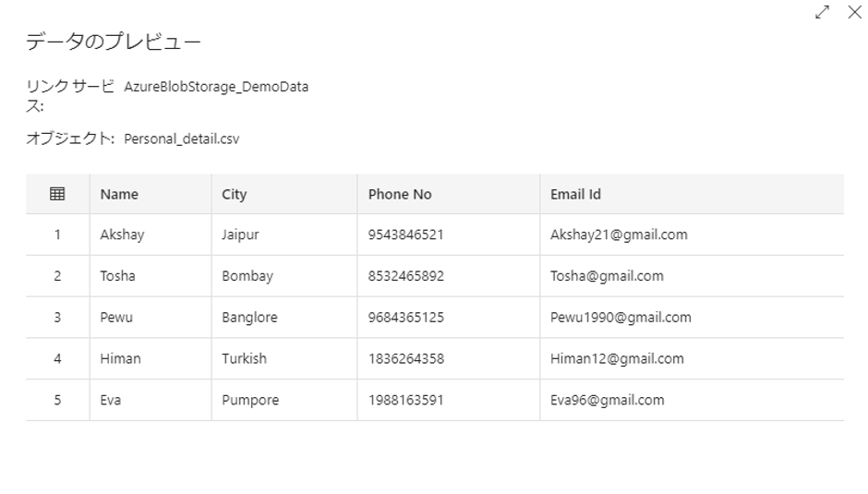Click the Banglore city cell

pyautogui.click(x=249, y=318)
